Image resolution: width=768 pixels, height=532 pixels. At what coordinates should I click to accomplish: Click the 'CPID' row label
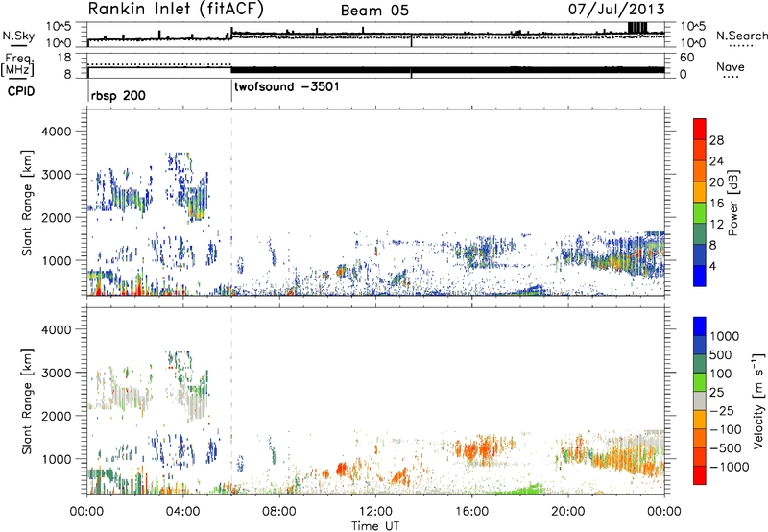[21, 91]
